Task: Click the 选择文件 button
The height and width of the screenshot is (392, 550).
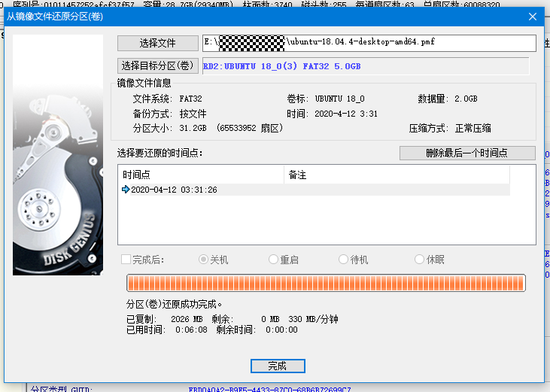Action: point(158,43)
